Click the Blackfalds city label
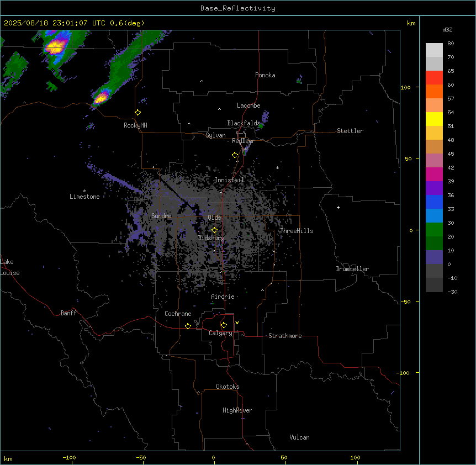 (x=244, y=123)
